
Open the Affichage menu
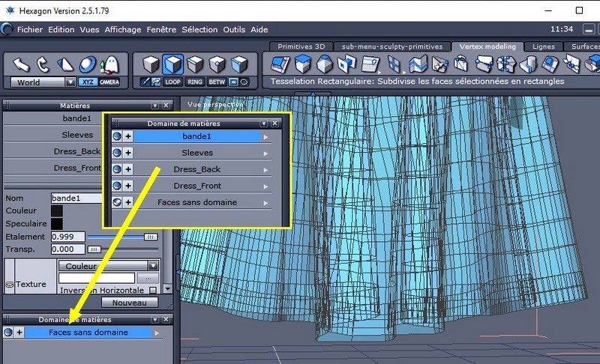123,29
